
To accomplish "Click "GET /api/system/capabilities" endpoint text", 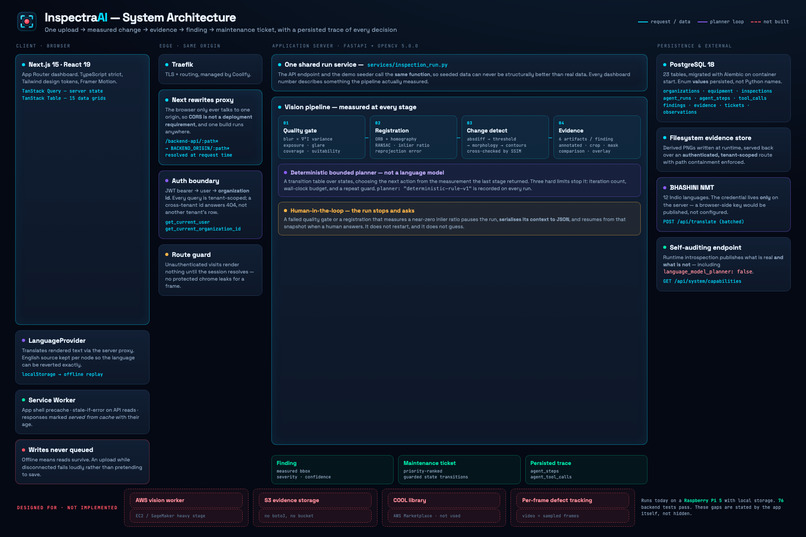I will (x=702, y=281).
